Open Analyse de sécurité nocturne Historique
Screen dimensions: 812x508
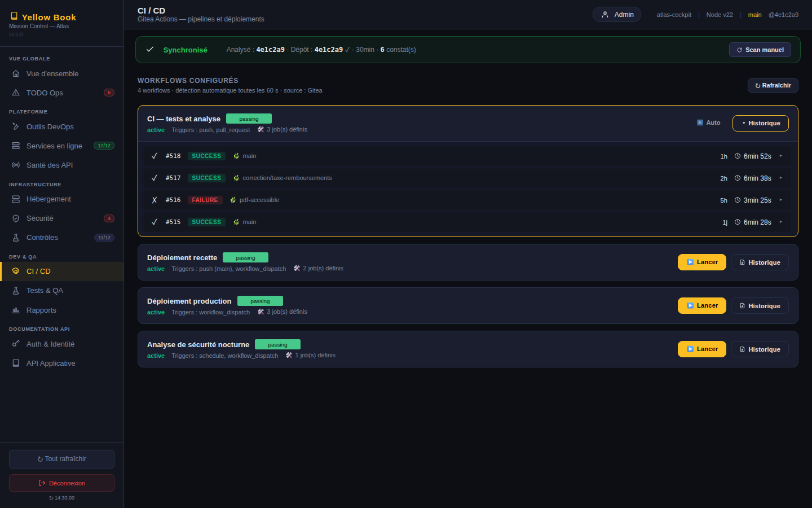(760, 349)
